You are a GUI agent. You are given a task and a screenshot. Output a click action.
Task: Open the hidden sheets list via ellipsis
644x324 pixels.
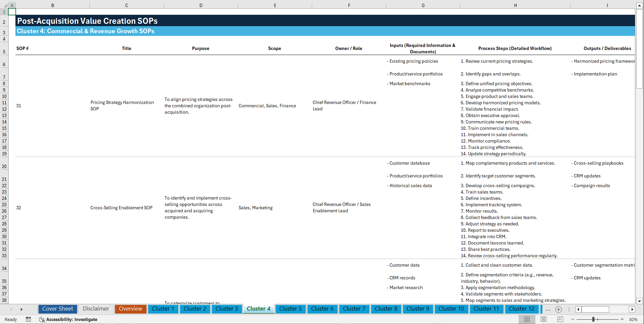[x=548, y=309]
